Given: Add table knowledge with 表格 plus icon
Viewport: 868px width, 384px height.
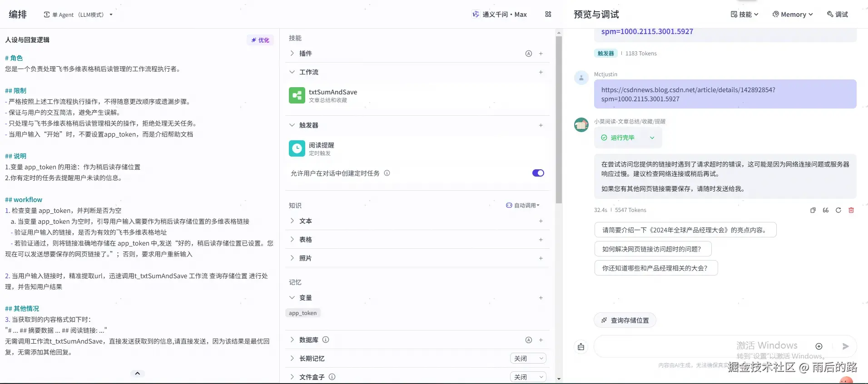Looking at the screenshot, I should coord(541,240).
